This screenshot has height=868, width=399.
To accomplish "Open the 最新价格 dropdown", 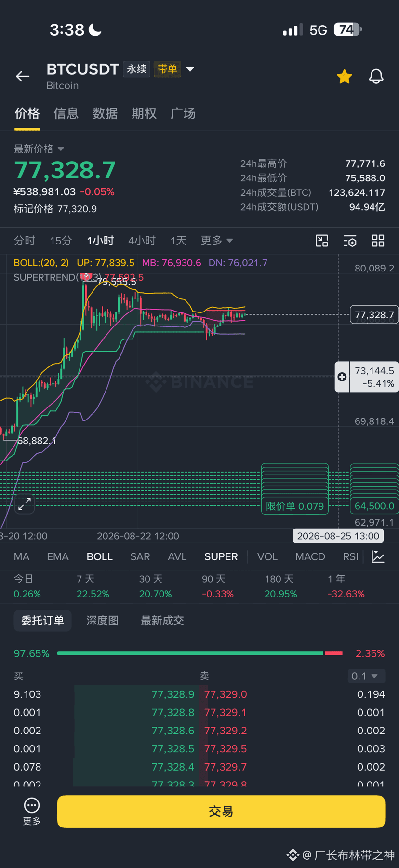I will [x=39, y=149].
